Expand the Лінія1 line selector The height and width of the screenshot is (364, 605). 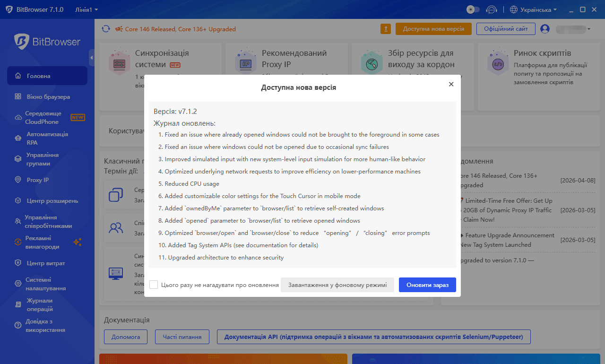(x=86, y=9)
